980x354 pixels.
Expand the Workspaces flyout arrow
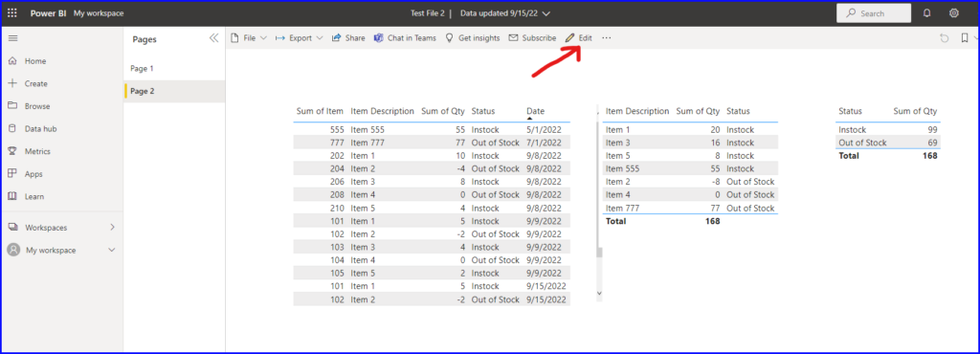[x=113, y=228]
